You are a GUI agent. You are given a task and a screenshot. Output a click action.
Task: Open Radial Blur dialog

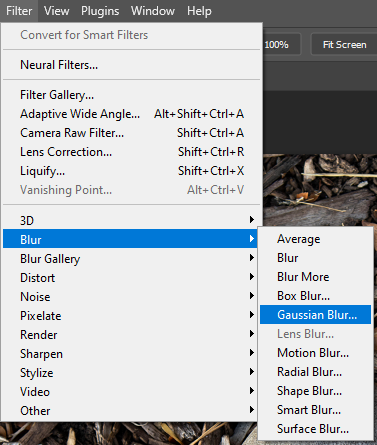[315, 372]
